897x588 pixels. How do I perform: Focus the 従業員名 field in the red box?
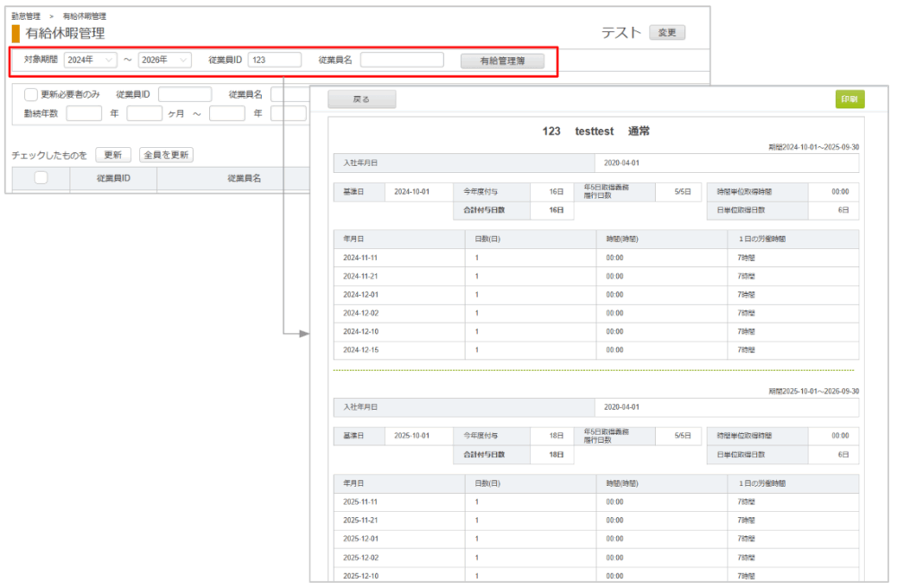tap(402, 60)
